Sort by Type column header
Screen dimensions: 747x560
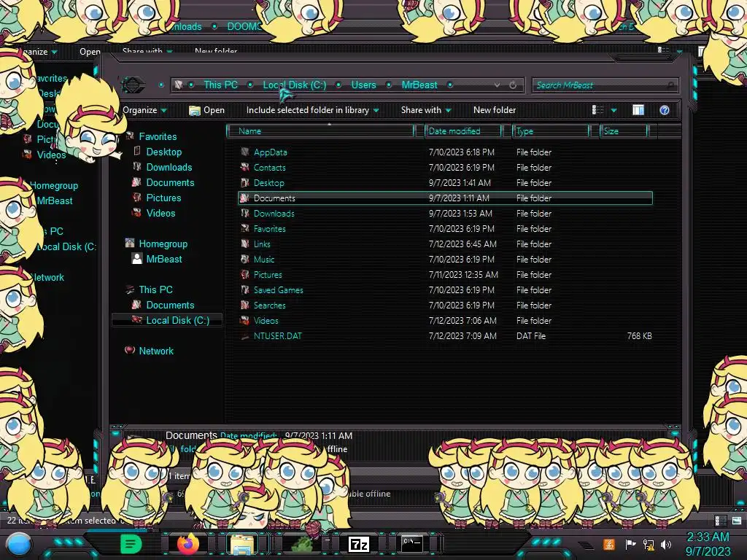coord(551,131)
